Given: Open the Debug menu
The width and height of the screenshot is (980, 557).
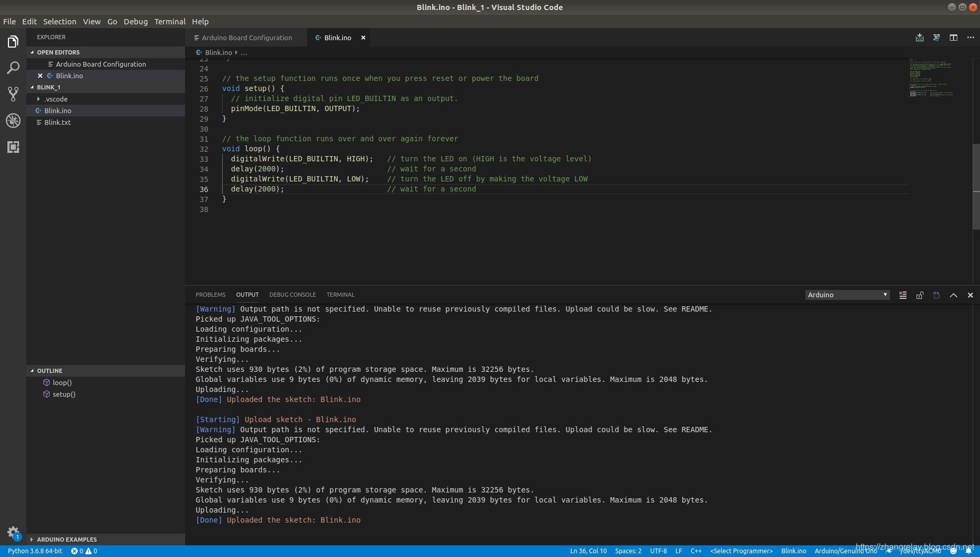Looking at the screenshot, I should point(136,22).
